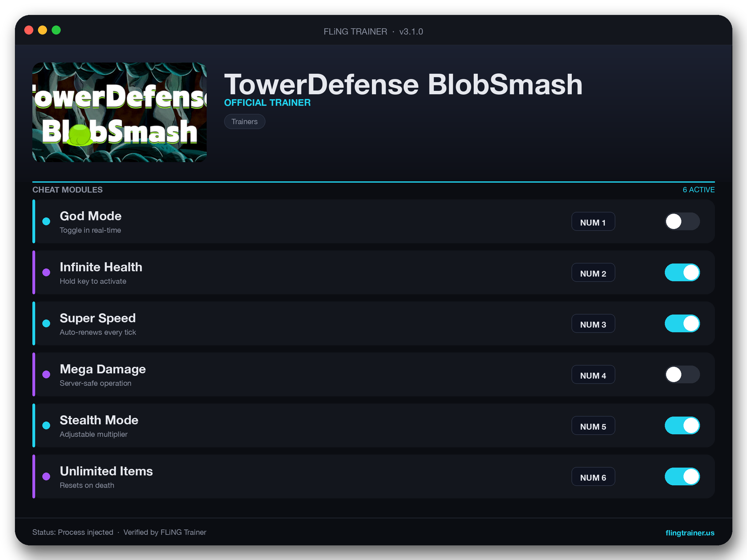This screenshot has width=747, height=560.
Task: Minimize the window using the yellow button
Action: pos(43,30)
